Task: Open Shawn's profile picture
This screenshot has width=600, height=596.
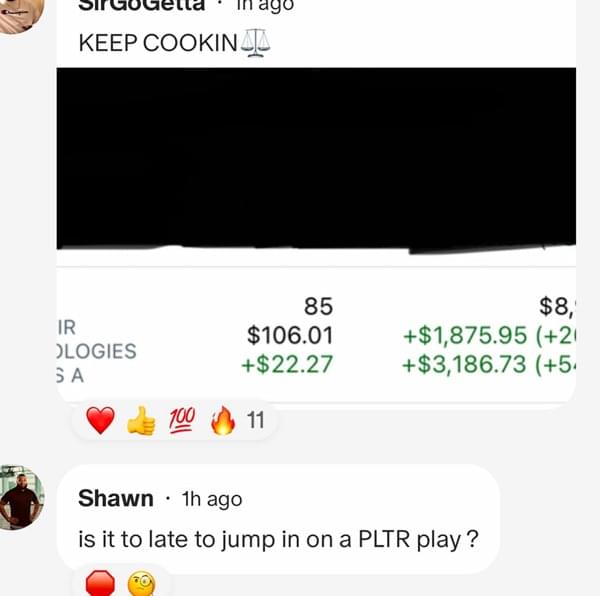Action: (x=21, y=497)
